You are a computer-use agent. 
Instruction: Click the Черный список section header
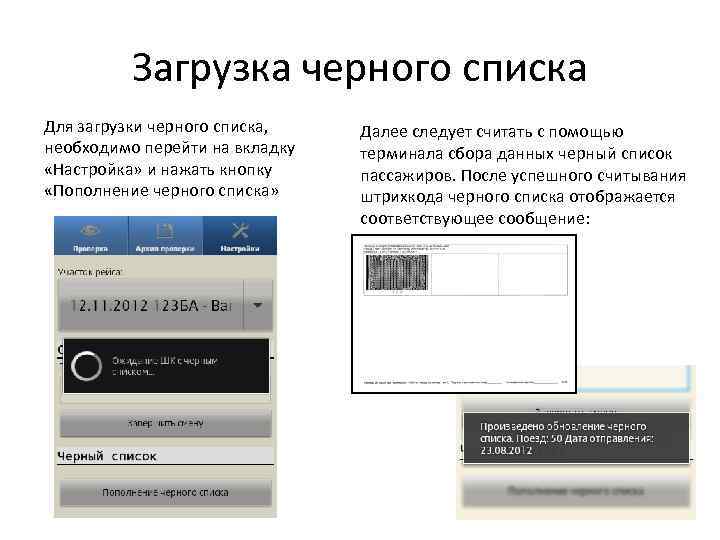click(x=165, y=456)
